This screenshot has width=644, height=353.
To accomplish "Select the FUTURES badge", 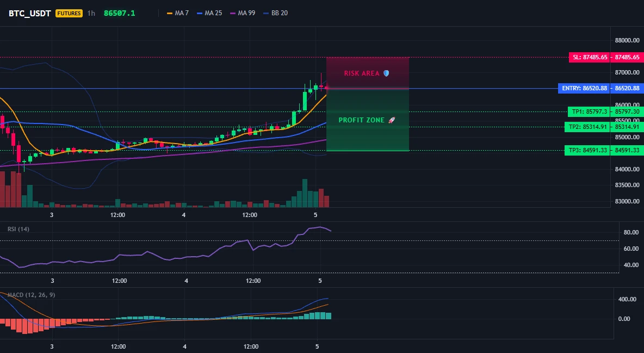I will (69, 13).
